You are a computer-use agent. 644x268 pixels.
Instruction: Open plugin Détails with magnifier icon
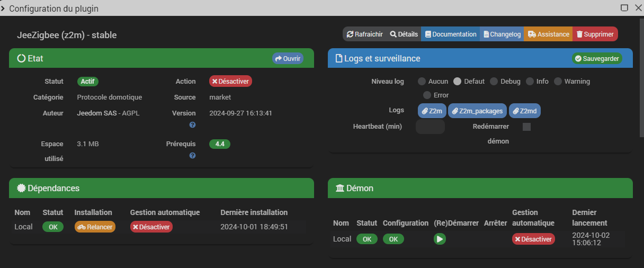pyautogui.click(x=404, y=34)
